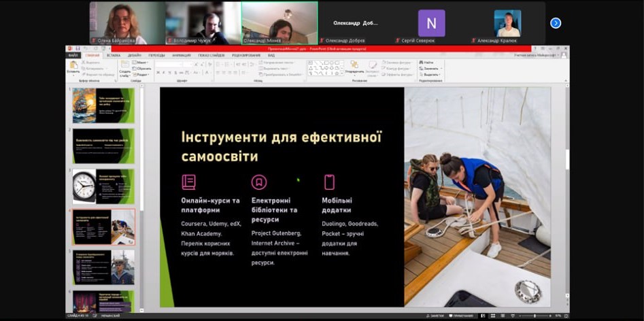Viewport: 644px width, 321px height.
Task: Click Notes (Заметки) button in status bar
Action: 435,316
